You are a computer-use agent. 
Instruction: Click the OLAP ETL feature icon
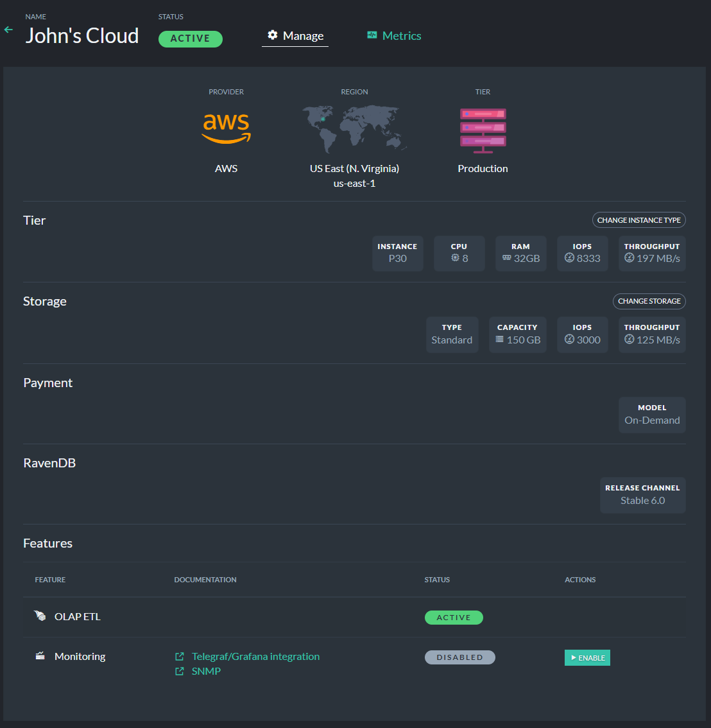[40, 616]
